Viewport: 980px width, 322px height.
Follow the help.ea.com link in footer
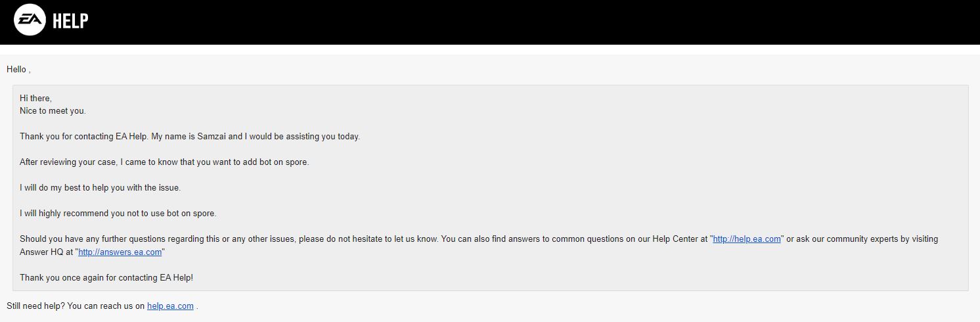(x=170, y=306)
